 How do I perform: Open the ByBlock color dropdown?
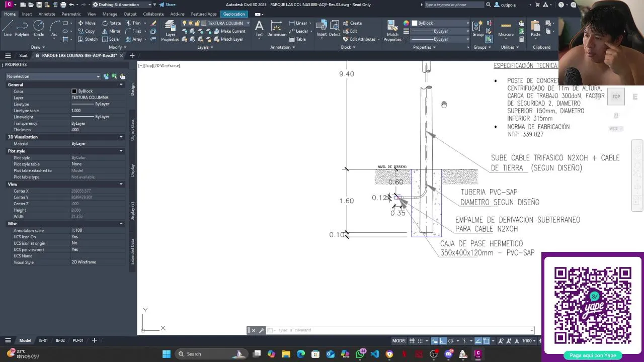click(467, 23)
